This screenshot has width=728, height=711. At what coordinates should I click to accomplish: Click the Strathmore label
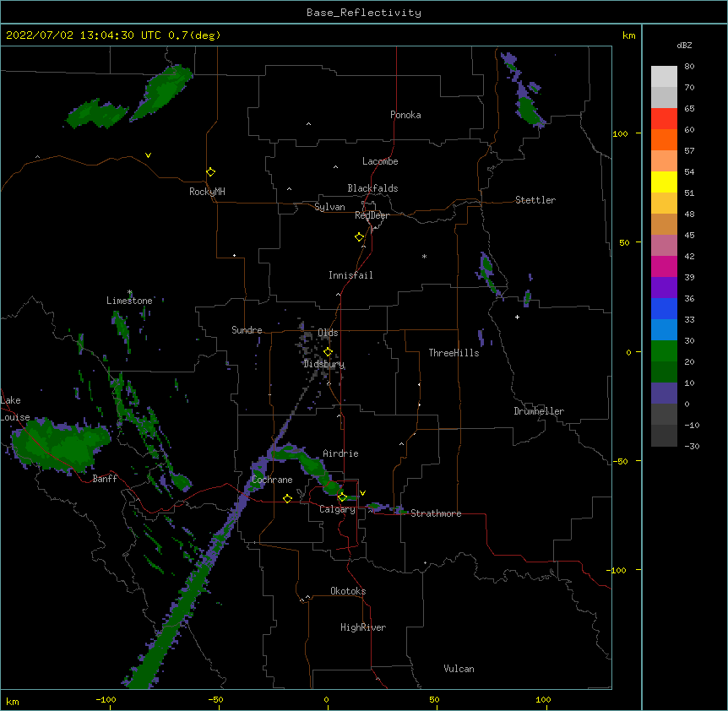point(436,513)
